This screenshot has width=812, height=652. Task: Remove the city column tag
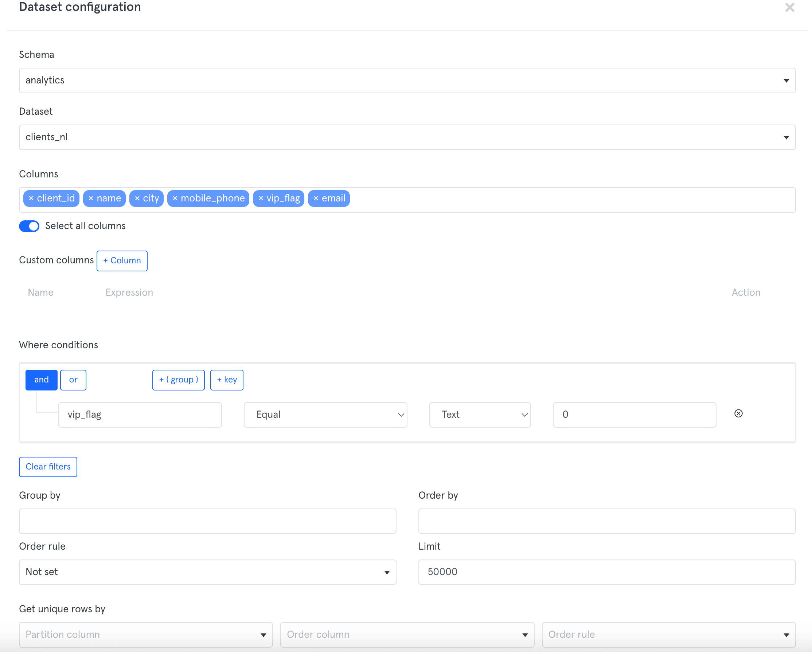coord(137,199)
